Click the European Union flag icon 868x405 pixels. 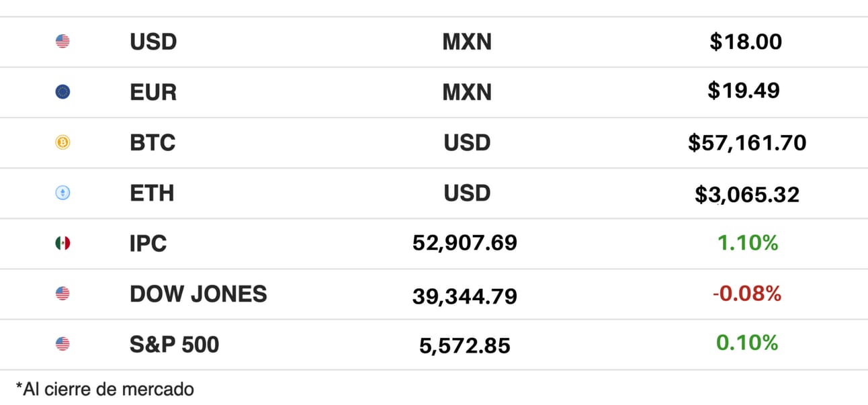point(62,92)
